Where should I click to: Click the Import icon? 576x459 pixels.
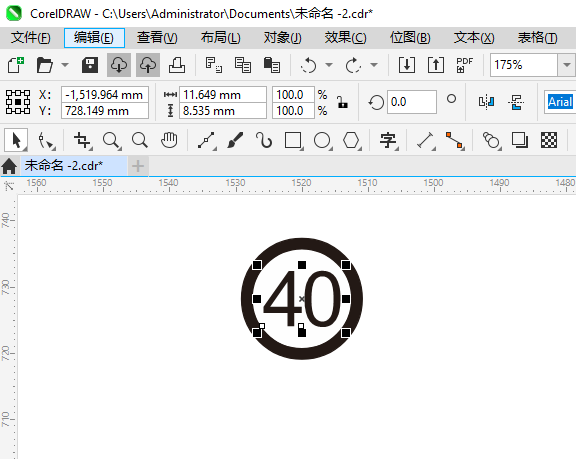(x=407, y=65)
